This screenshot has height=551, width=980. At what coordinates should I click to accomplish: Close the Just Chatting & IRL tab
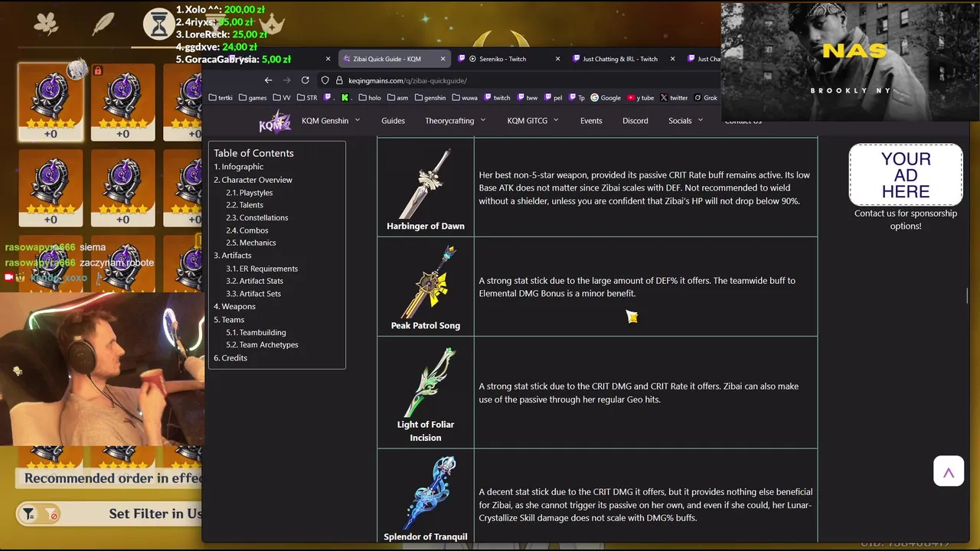(x=672, y=59)
